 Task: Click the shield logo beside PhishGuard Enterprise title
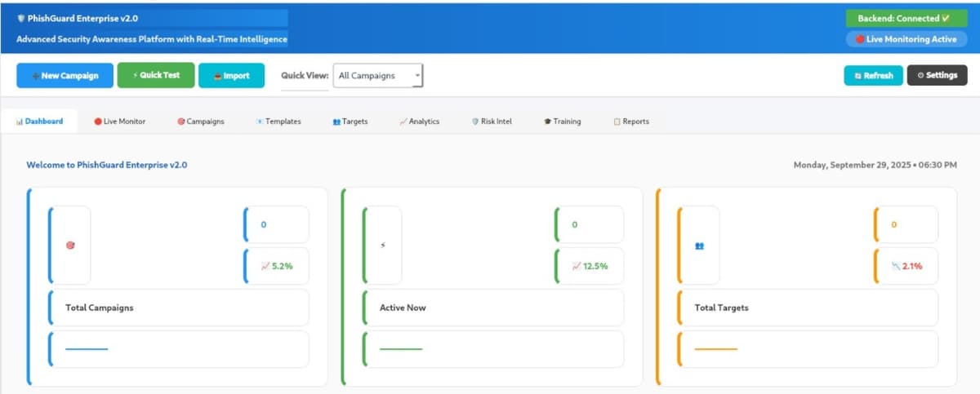coord(20,18)
